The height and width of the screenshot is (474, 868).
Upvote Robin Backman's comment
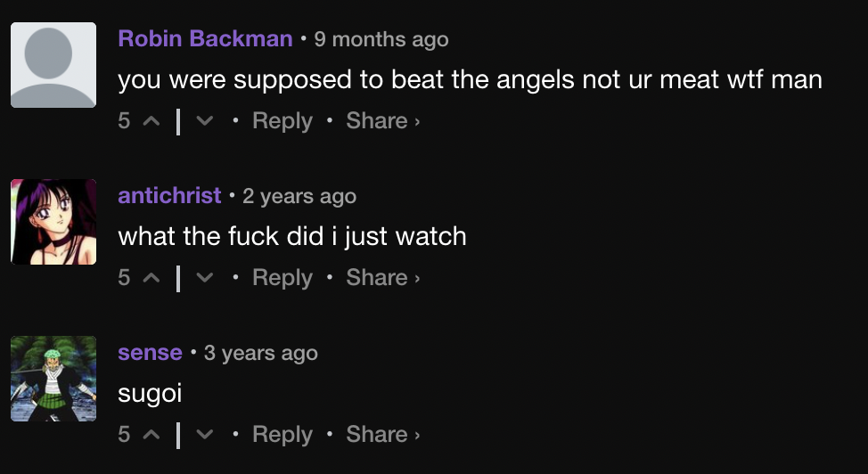(x=151, y=121)
